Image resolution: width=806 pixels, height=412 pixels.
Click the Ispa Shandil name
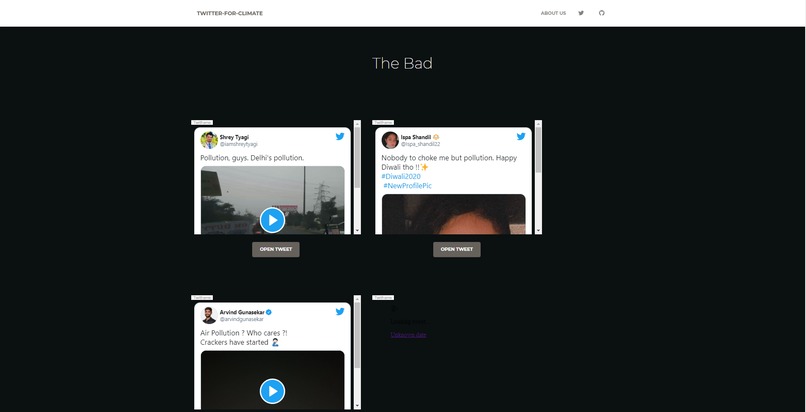point(416,137)
